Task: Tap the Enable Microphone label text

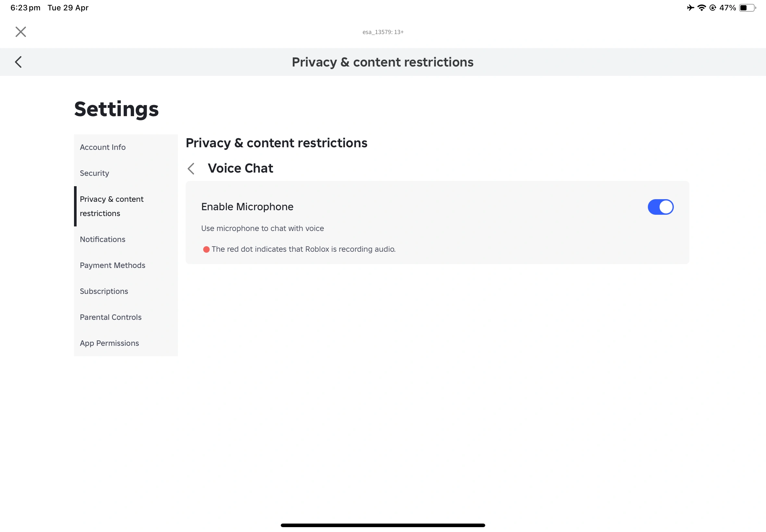Action: click(x=247, y=207)
